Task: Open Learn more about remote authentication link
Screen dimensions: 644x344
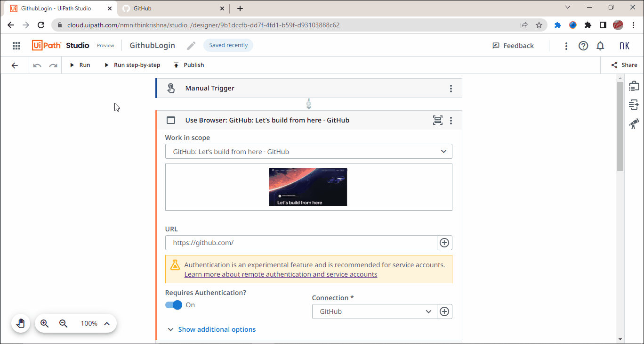Action: point(281,274)
